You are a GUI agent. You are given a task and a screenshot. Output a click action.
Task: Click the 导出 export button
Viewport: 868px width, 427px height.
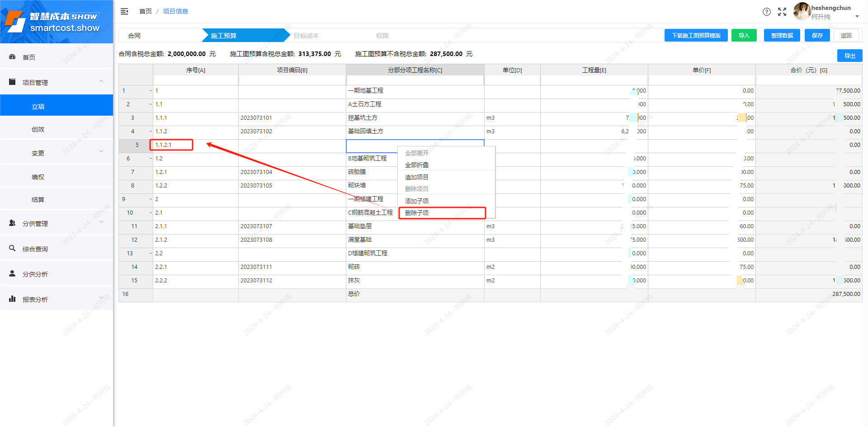click(x=849, y=56)
